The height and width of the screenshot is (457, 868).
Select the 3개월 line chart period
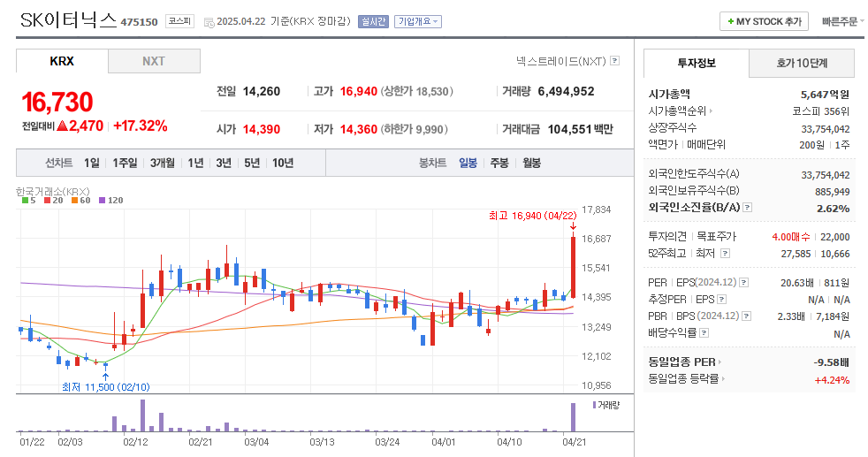162,163
